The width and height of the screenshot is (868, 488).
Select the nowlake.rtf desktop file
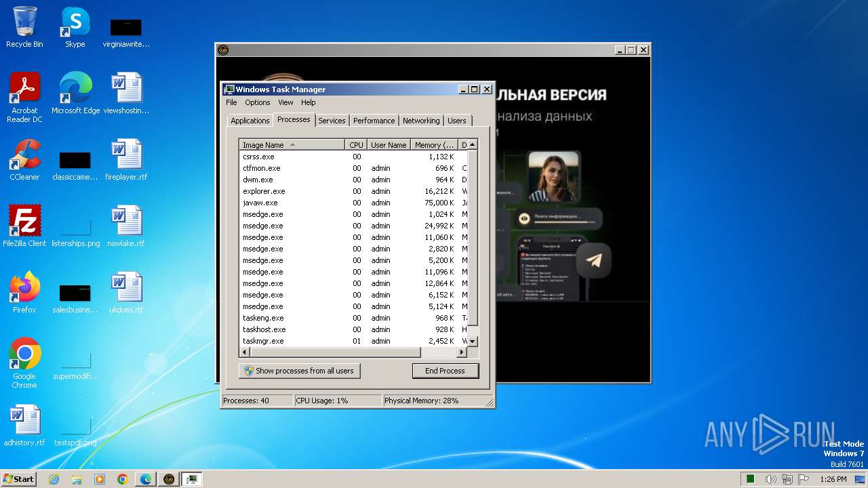click(x=126, y=226)
